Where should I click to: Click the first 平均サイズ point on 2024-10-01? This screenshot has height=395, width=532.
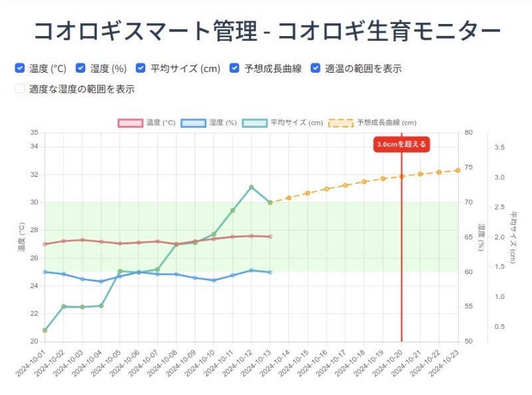[x=45, y=330]
